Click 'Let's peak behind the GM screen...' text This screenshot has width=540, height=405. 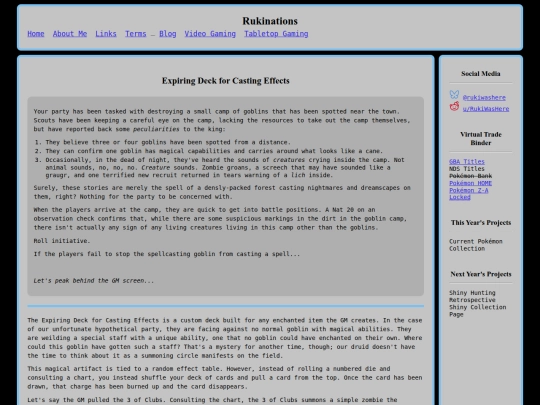(94, 281)
